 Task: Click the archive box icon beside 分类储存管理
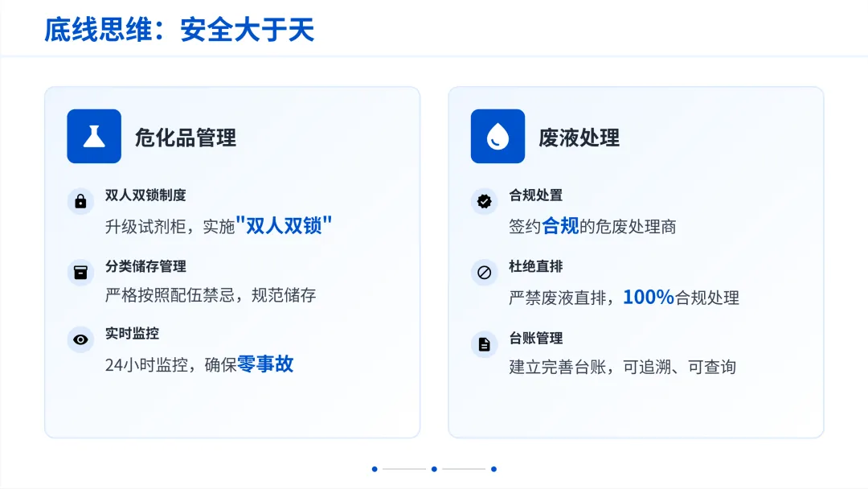[80, 273]
